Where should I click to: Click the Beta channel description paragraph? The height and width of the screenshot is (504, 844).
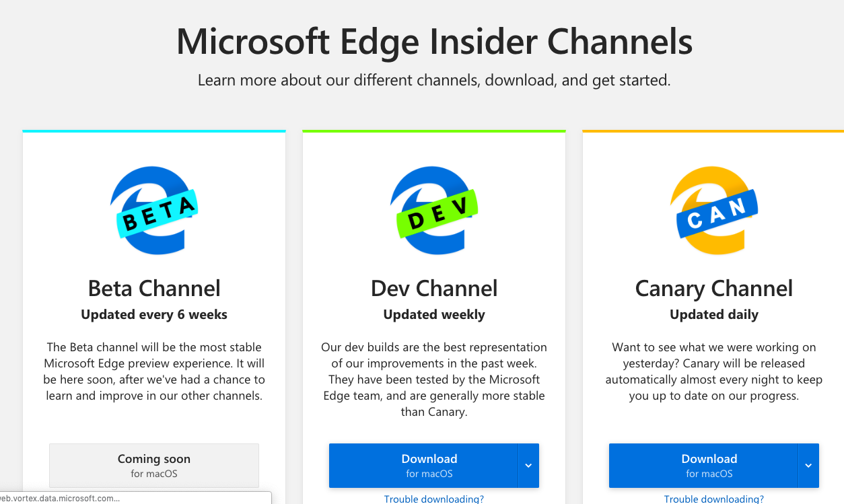[154, 371]
